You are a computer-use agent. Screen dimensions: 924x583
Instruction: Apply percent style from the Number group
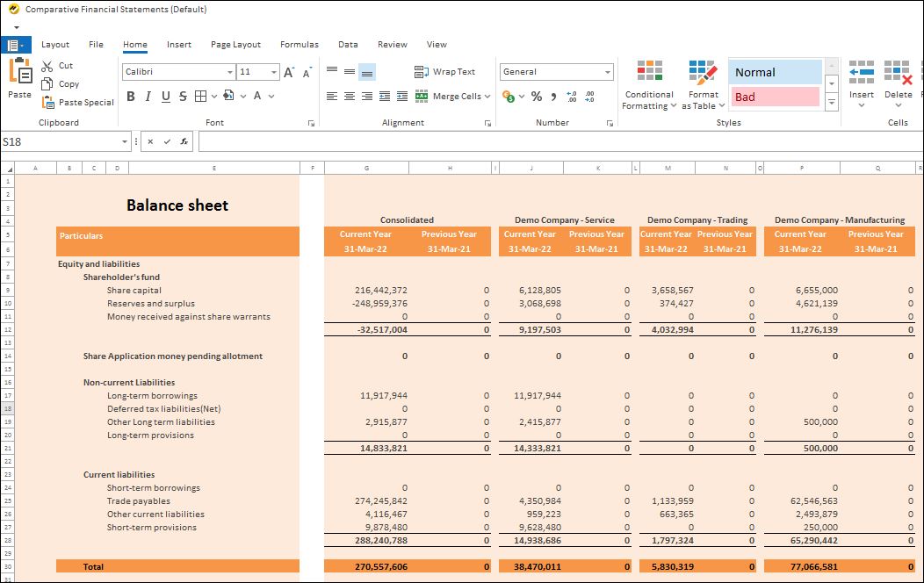(536, 97)
